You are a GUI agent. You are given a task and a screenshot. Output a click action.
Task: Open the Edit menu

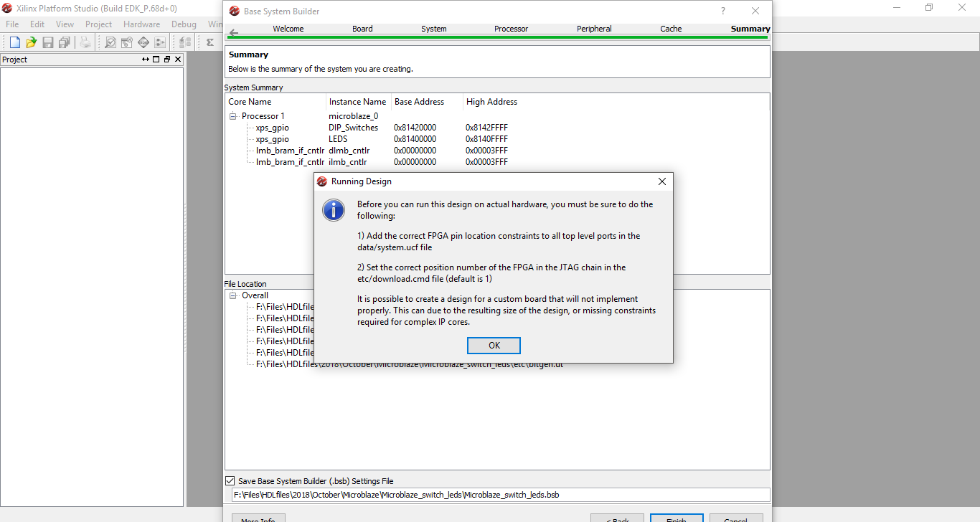click(x=37, y=24)
